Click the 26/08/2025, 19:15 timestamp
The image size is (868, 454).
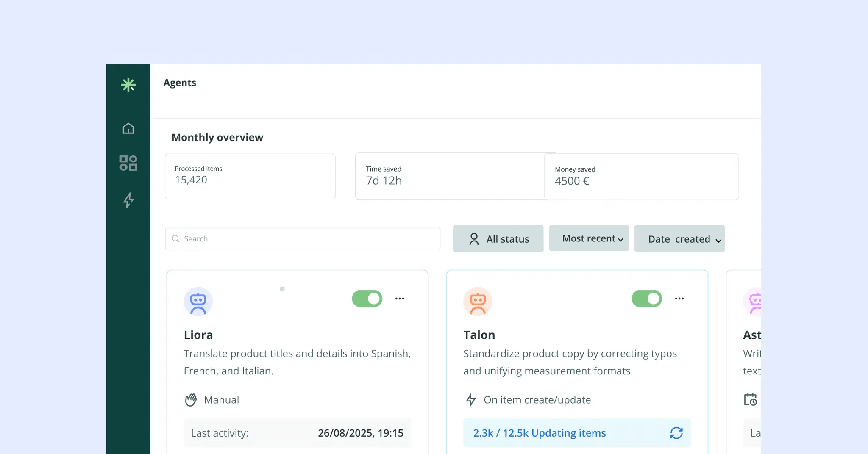point(361,433)
